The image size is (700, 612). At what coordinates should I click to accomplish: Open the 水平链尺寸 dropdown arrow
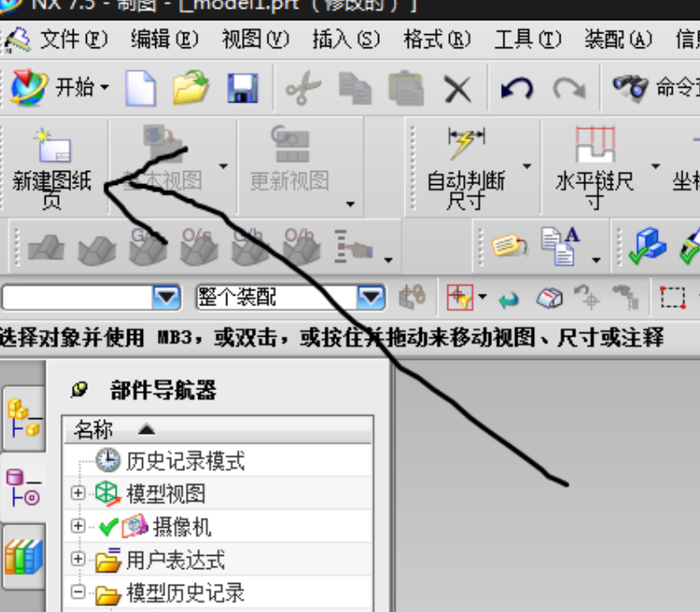coord(656,167)
